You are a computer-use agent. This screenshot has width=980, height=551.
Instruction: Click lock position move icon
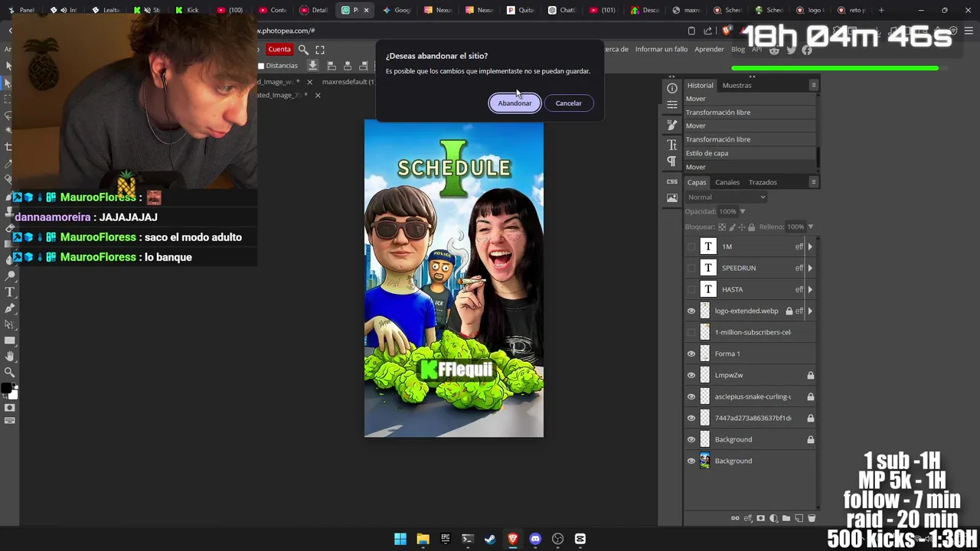tap(741, 227)
